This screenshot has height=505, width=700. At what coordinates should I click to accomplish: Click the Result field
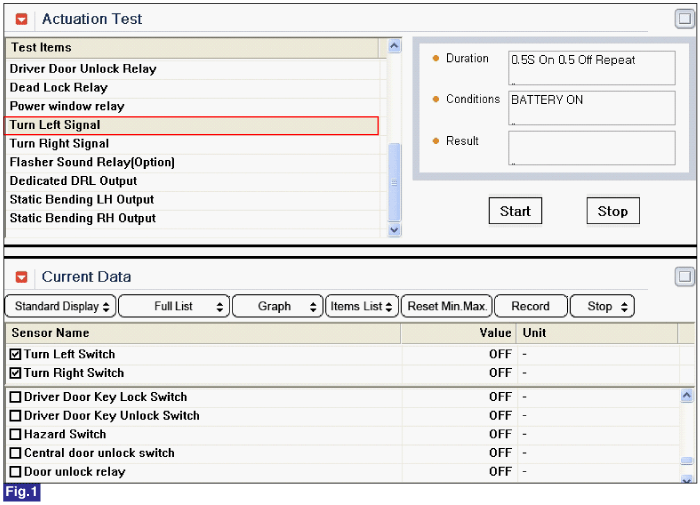[592, 148]
